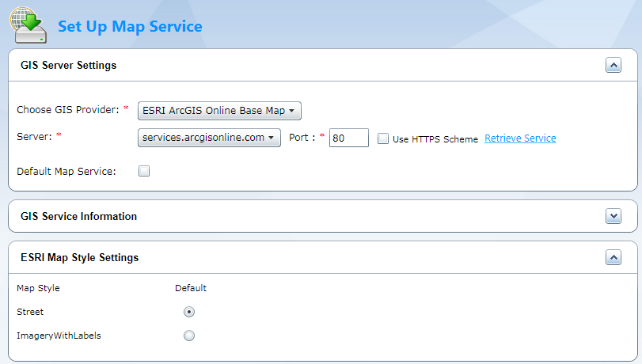
Task: Click the Set Up Map Service globe icon
Action: 28,25
